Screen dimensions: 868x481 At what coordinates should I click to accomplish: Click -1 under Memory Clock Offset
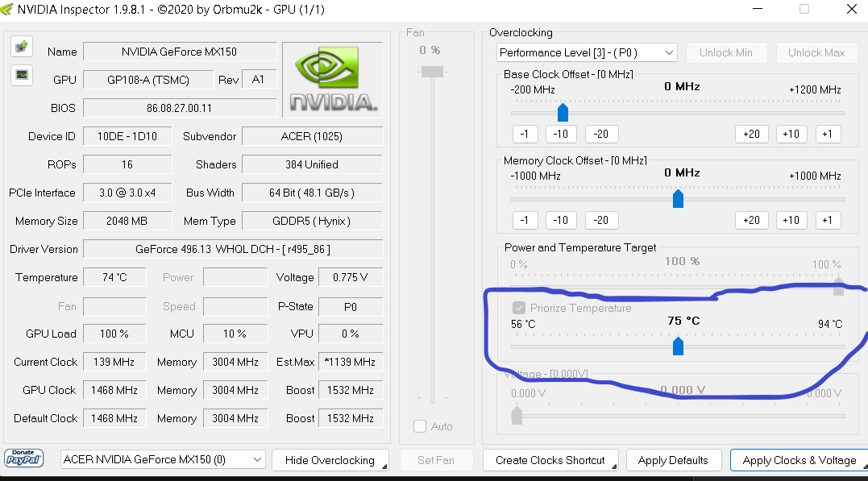[x=524, y=220]
